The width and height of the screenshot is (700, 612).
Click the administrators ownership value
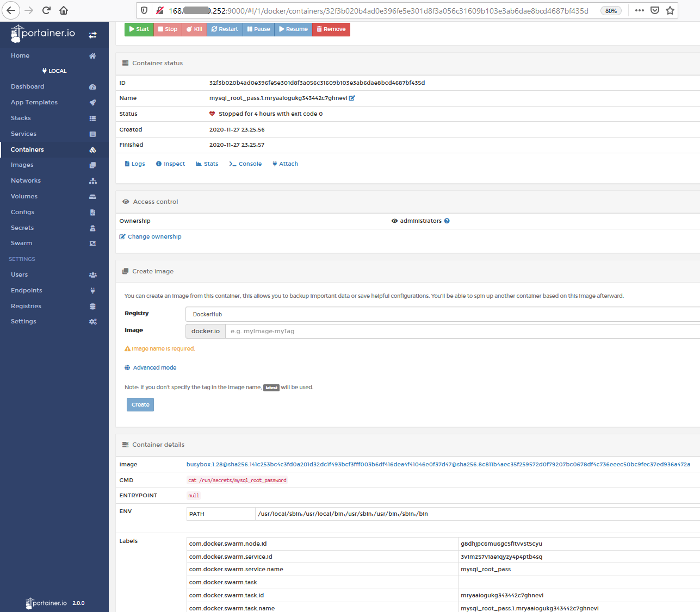(x=420, y=221)
